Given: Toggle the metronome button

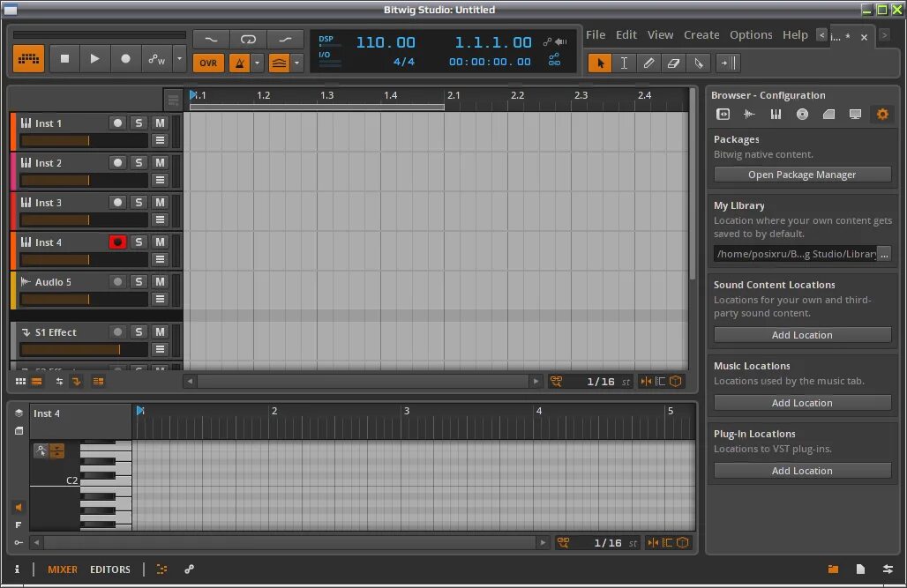Looking at the screenshot, I should coord(239,63).
